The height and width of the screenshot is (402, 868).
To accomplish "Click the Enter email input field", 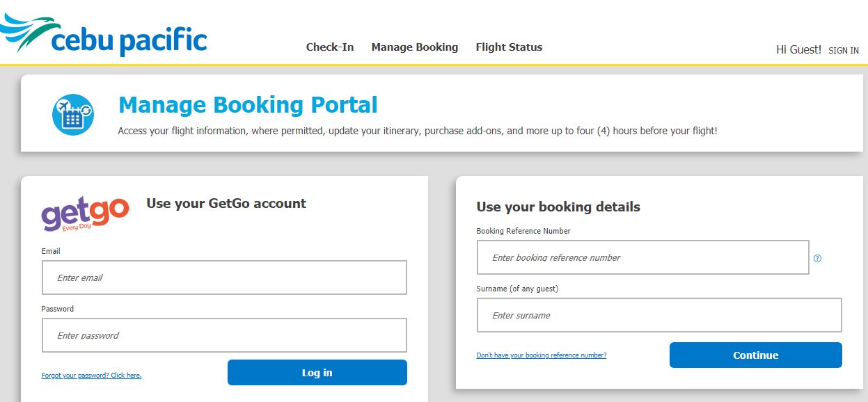I will [224, 277].
